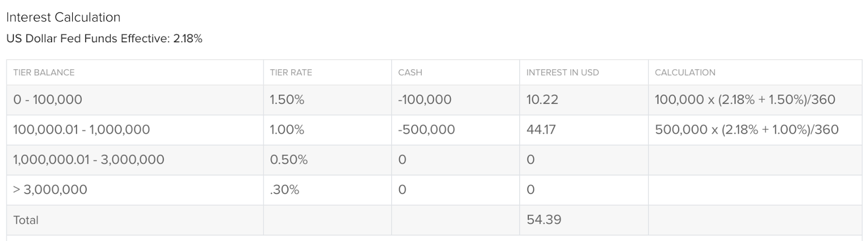This screenshot has width=868, height=241.
Task: Click the CALCULATION column header
Action: 685,73
